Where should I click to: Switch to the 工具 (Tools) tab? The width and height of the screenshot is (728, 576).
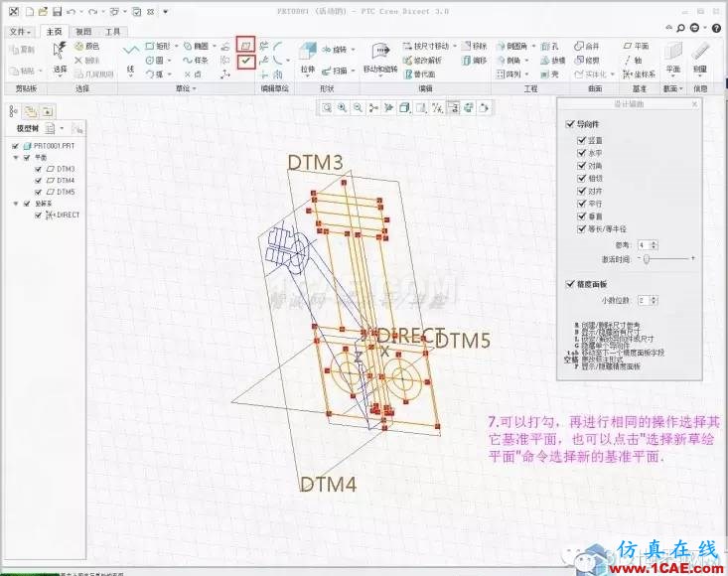(112, 32)
